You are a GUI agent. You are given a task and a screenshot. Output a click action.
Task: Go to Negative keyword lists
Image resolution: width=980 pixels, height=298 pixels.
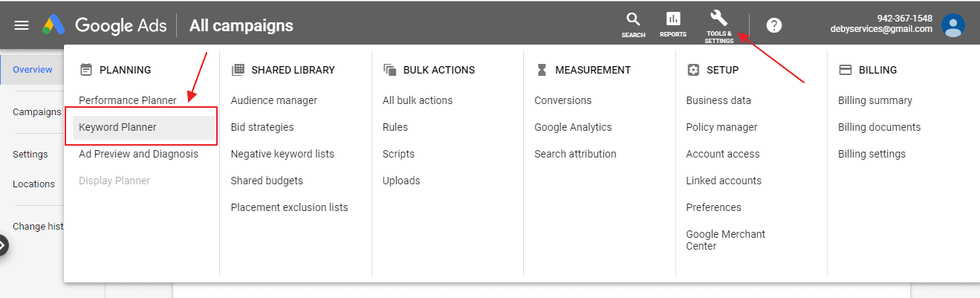coord(282,154)
